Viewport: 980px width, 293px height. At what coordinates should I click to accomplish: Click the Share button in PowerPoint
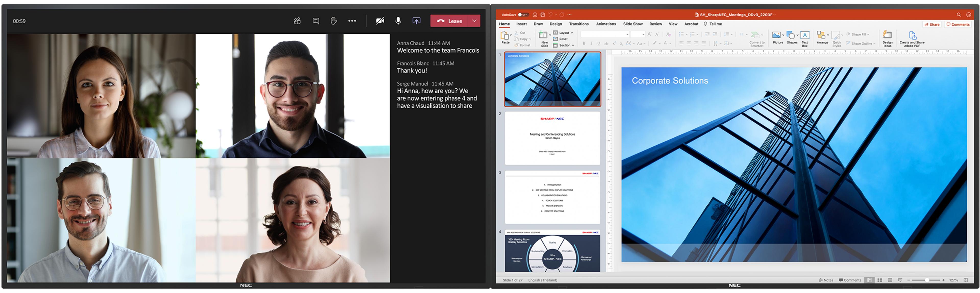tap(932, 24)
